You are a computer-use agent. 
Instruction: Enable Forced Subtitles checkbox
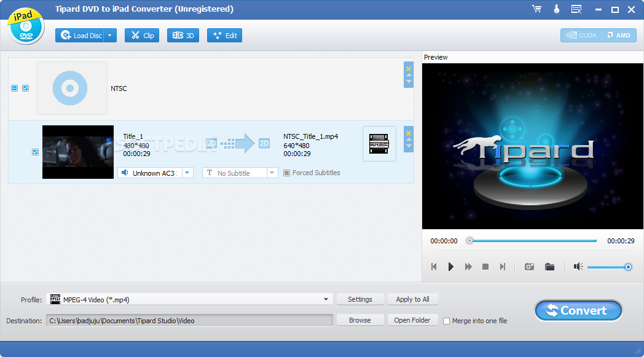click(x=287, y=173)
